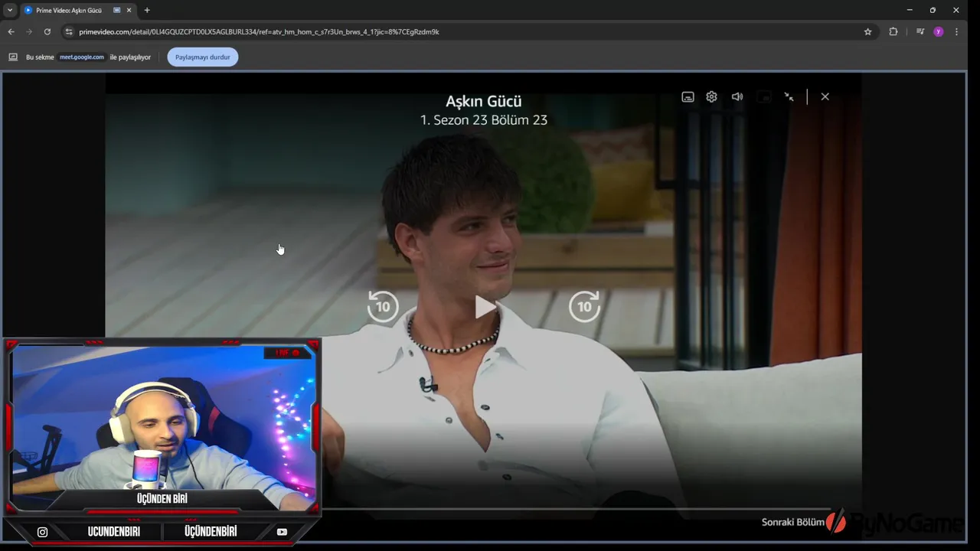The image size is (980, 551).
Task: Open the purple Y profile avatar
Action: click(938, 31)
